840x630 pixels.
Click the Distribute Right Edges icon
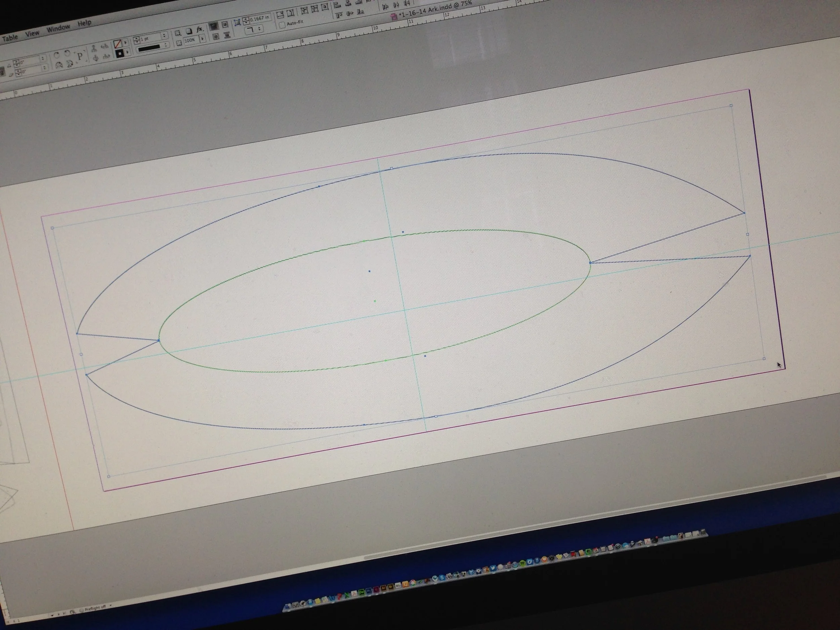point(407,3)
